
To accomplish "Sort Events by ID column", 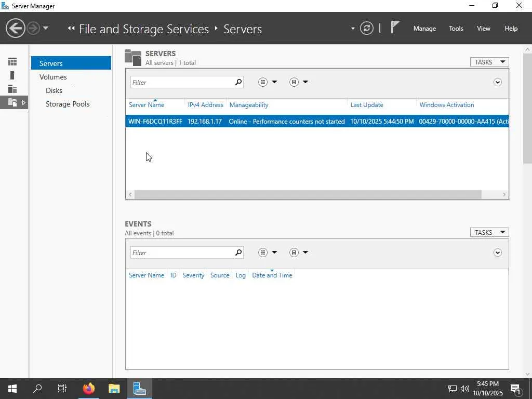I will tap(173, 275).
